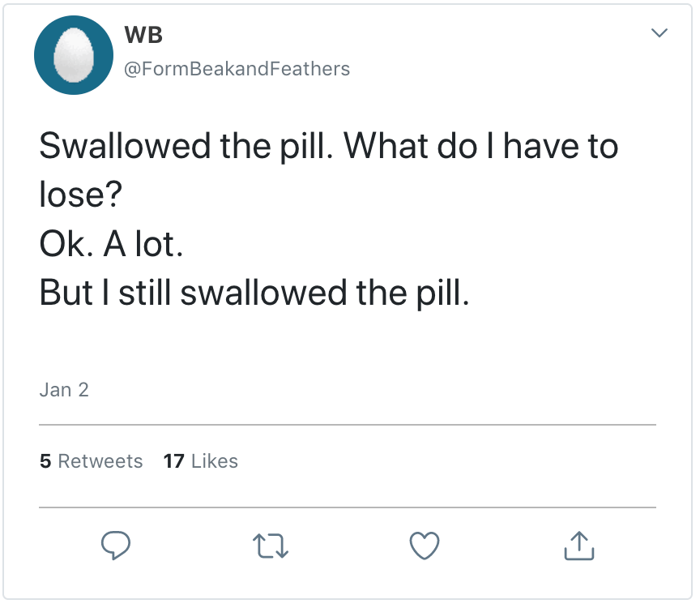
Task: Select the 'Ok. A lot.' tweet line
Action: click(x=111, y=244)
